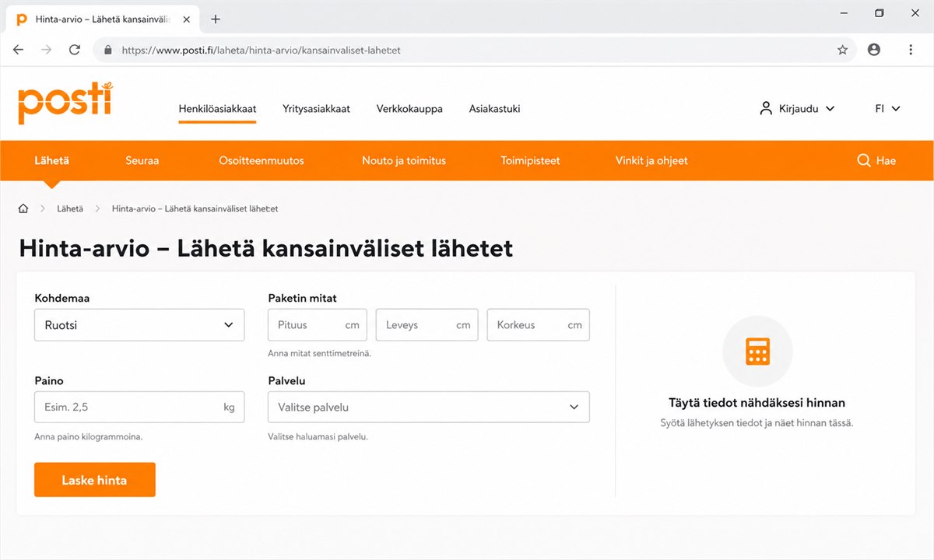Click the Hinta-arvio breadcrumb link
The width and height of the screenshot is (934, 560).
(195, 208)
